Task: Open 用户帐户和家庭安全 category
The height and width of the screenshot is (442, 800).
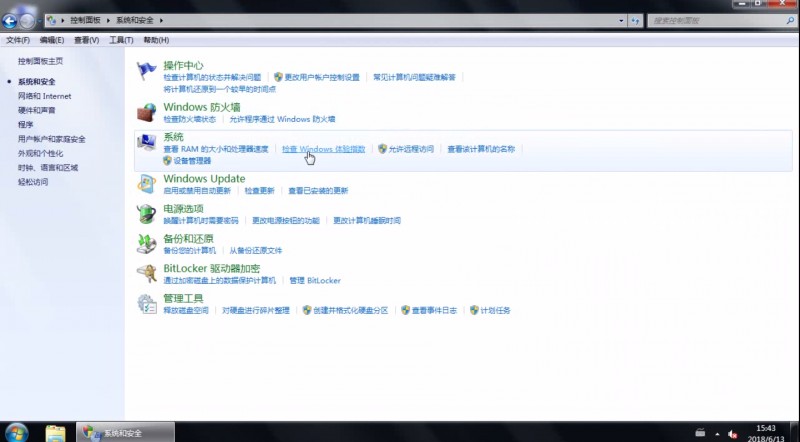Action: (x=52, y=139)
